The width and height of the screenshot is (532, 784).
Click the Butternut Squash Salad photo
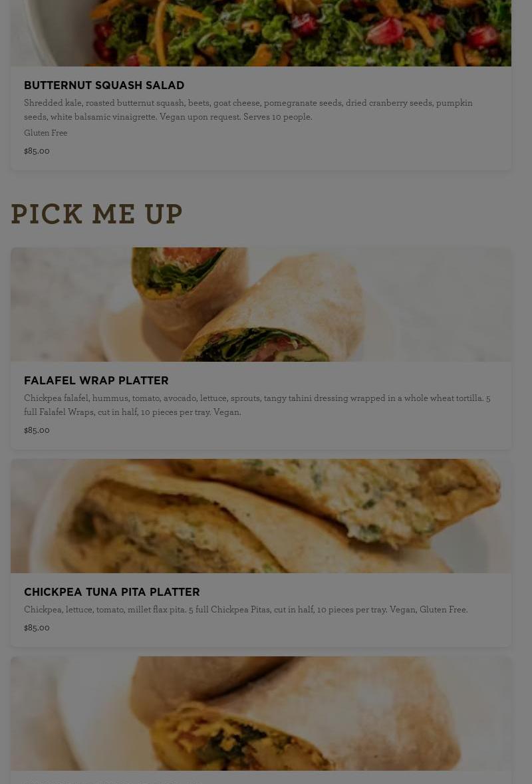(261, 33)
